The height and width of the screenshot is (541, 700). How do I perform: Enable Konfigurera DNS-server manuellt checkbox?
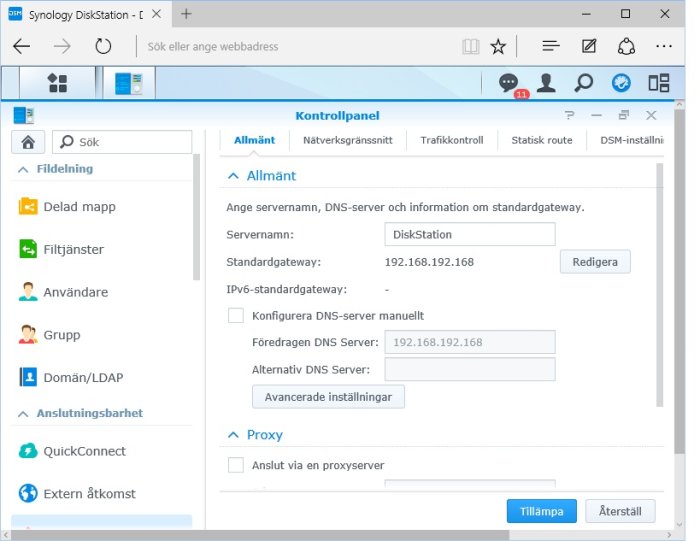click(x=236, y=315)
